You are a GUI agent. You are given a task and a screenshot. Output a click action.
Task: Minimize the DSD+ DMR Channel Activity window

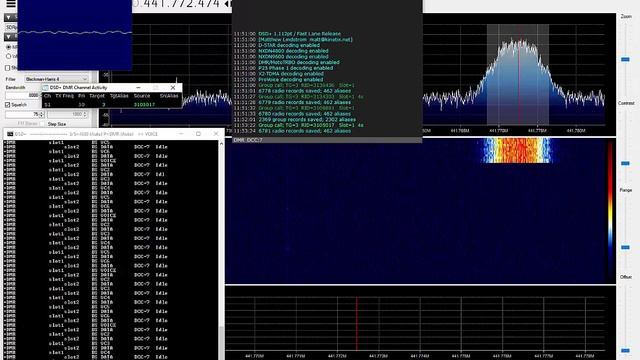point(138,88)
